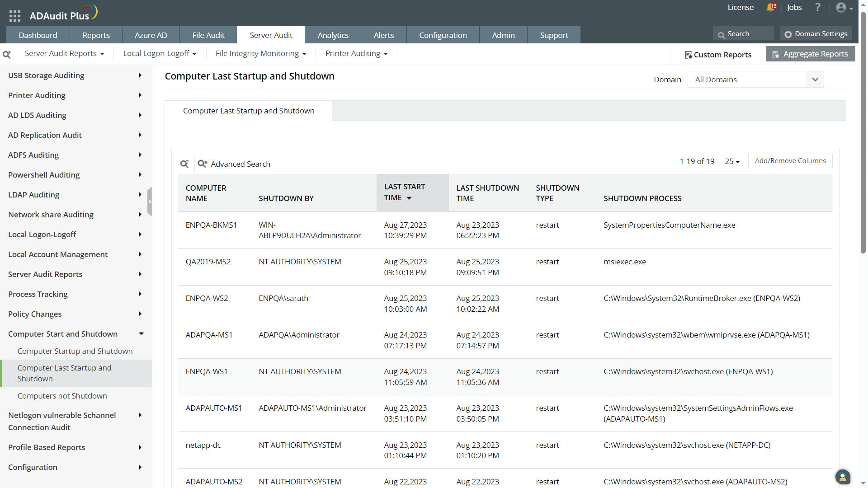The width and height of the screenshot is (868, 488).
Task: Open the chat support assistant icon
Action: (x=842, y=477)
